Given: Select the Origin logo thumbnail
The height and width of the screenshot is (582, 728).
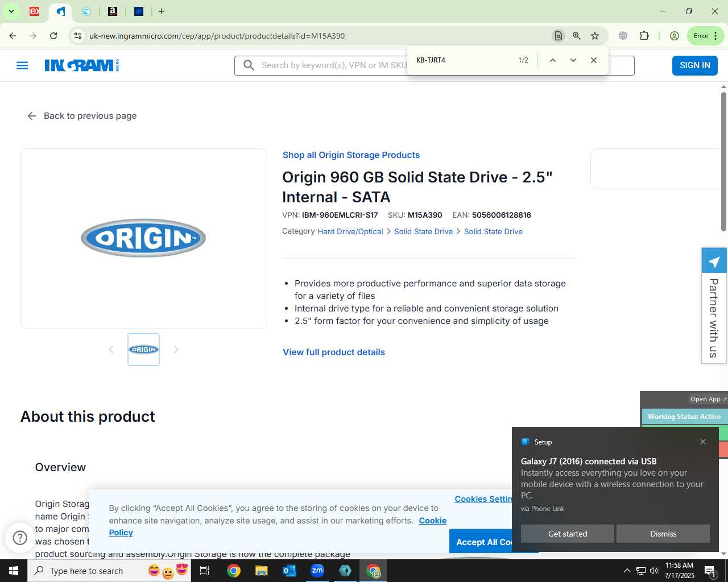Looking at the screenshot, I should pos(143,350).
